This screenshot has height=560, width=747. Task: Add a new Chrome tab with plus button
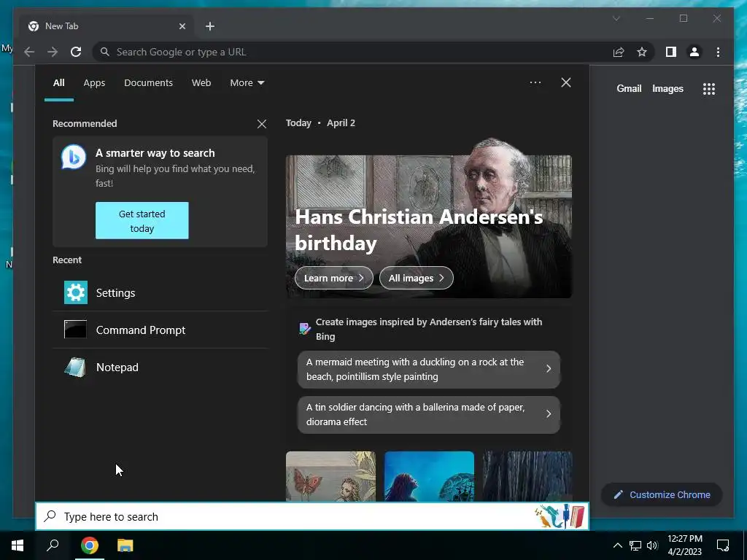[x=210, y=26]
